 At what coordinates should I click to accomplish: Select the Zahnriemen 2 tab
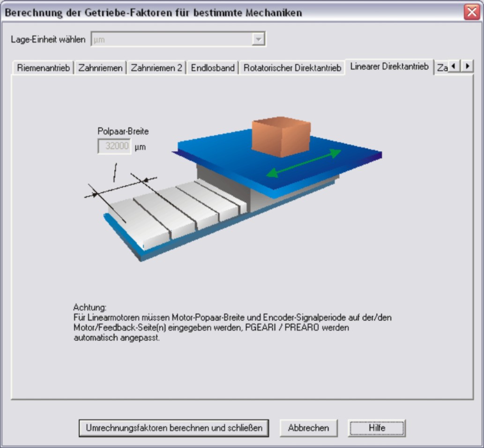pyautogui.click(x=156, y=68)
